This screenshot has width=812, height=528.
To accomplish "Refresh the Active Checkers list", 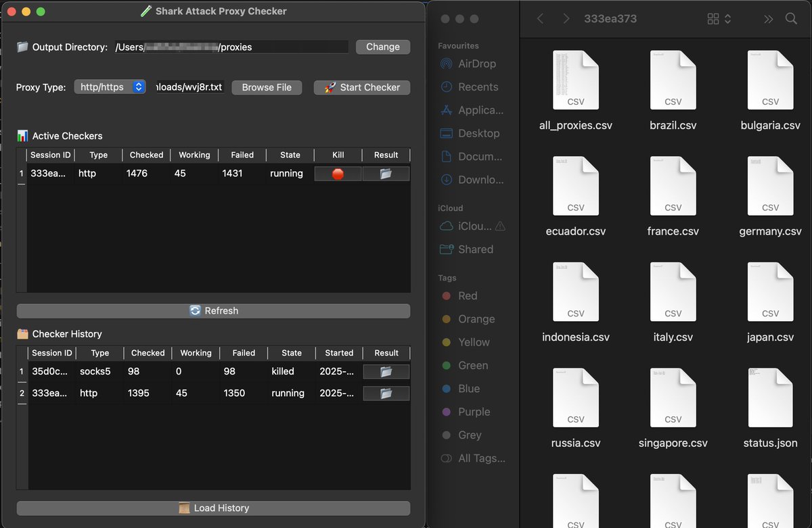I will coord(213,310).
